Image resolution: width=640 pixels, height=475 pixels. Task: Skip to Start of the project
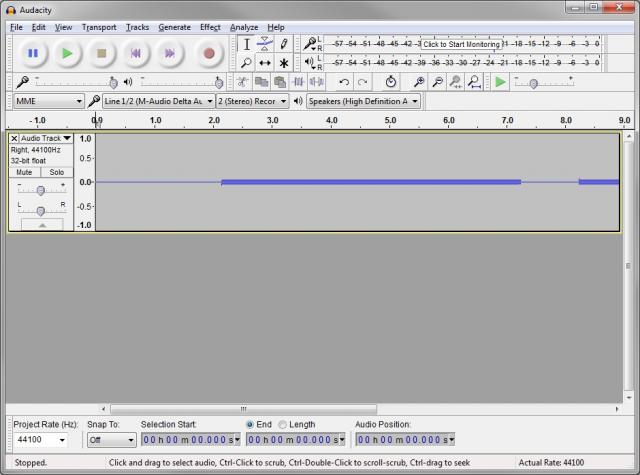[136, 53]
